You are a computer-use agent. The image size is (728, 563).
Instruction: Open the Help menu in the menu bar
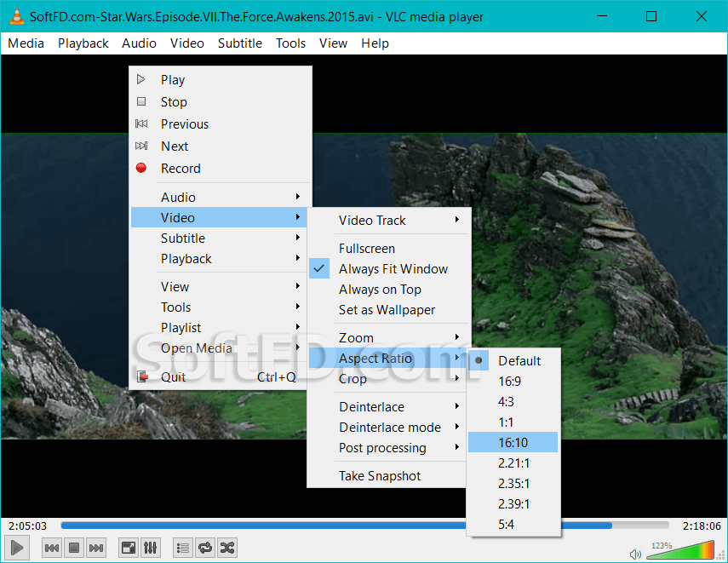coord(375,43)
